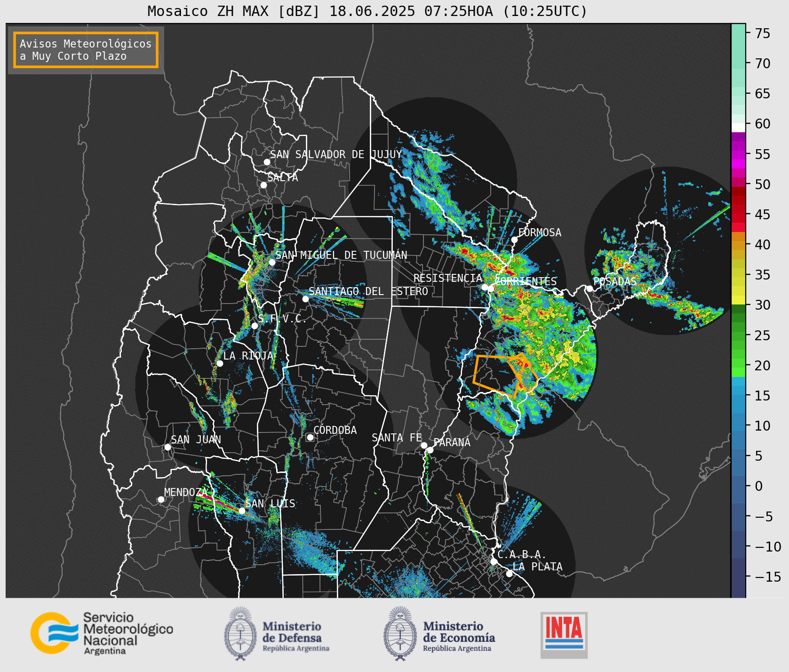Select the Paraná city marker
The image size is (789, 672).
pyautogui.click(x=430, y=450)
